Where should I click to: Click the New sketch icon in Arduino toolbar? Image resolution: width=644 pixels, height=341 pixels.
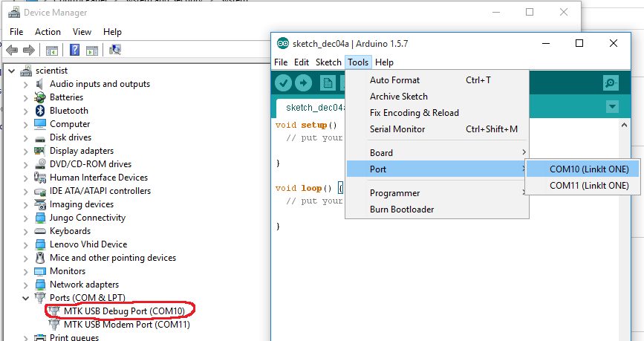pyautogui.click(x=328, y=83)
